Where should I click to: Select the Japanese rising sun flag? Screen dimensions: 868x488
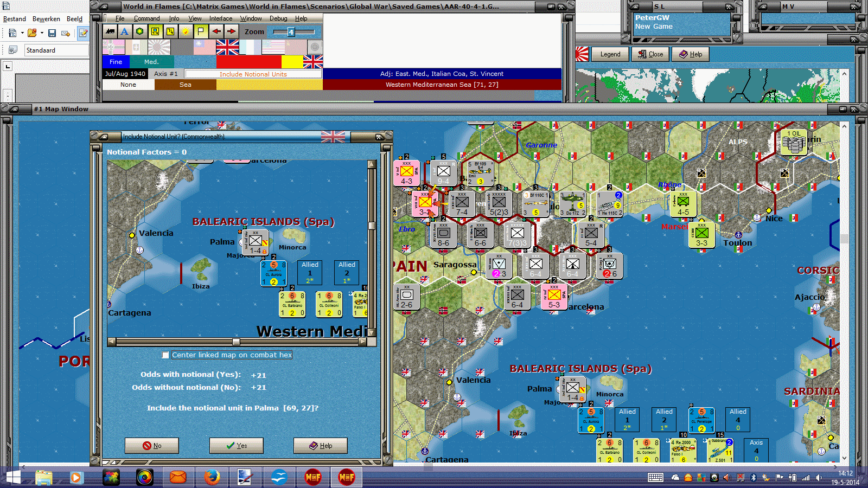click(x=159, y=47)
